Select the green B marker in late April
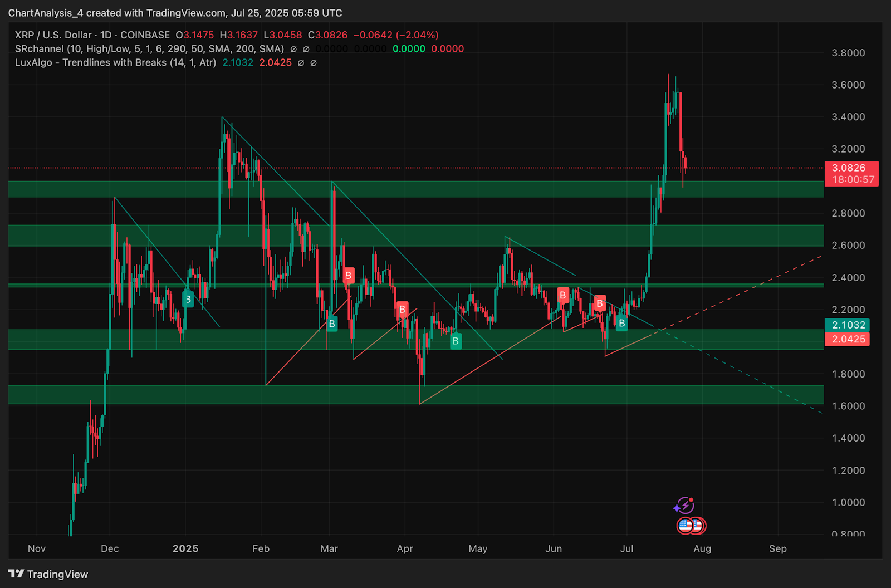Viewport: 891px width, 588px height. tap(456, 341)
